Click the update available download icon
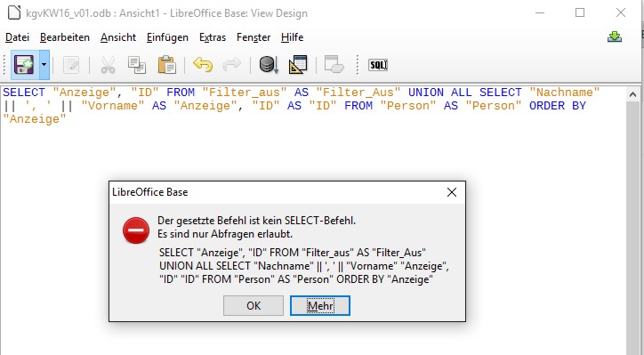 [615, 37]
